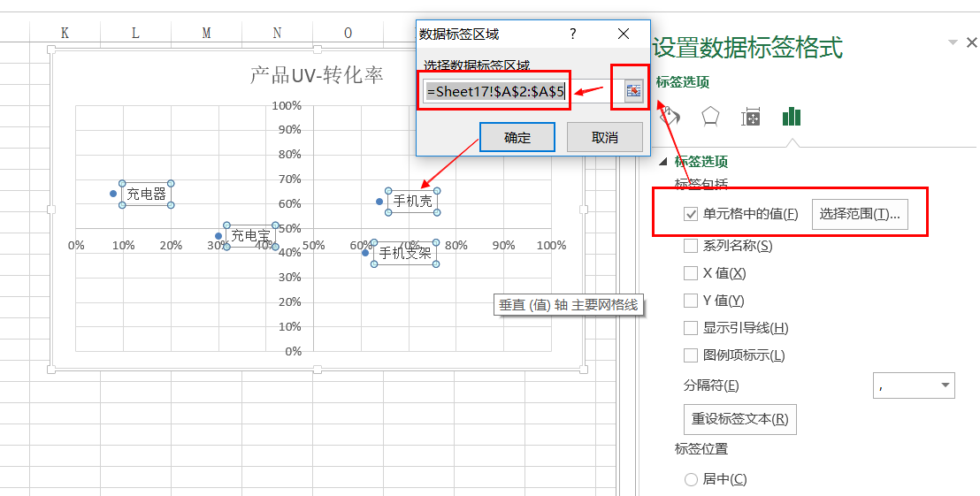Close the 设置数据标签格式 pane
This screenshot has width=980, height=496.
click(971, 42)
